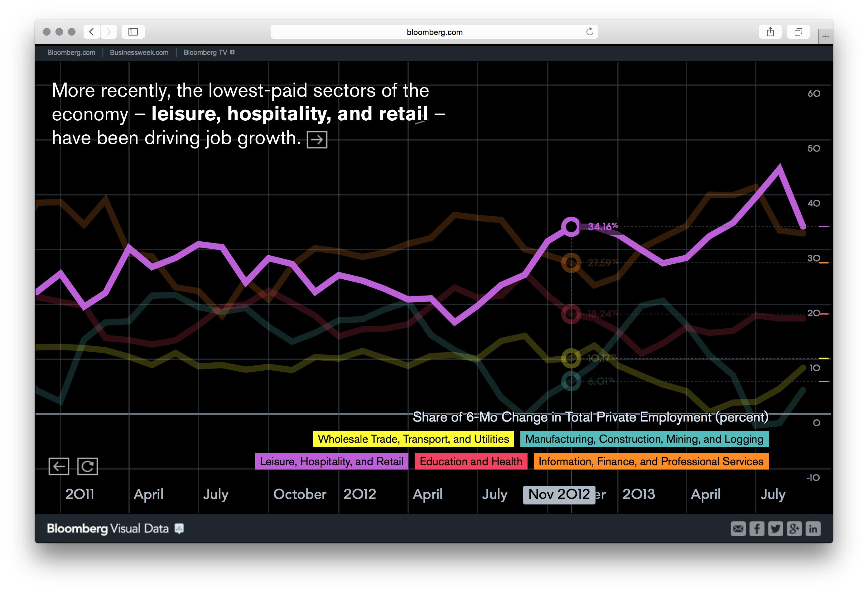This screenshot has height=593, width=868.
Task: Toggle the Wholesale Trade, Transport, and Utilities series
Action: point(413,439)
